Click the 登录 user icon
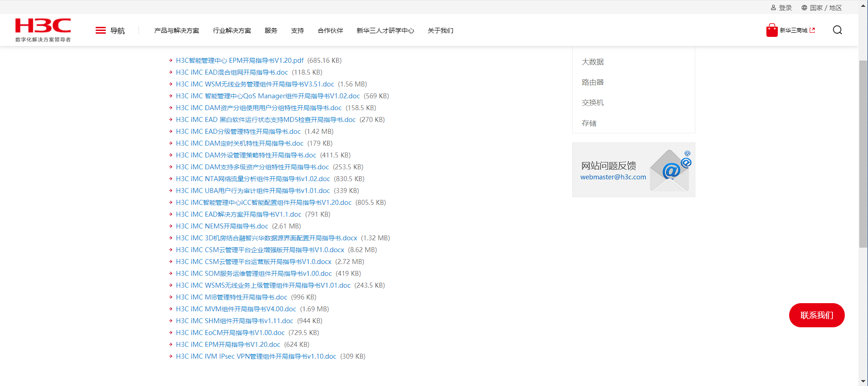 (773, 8)
